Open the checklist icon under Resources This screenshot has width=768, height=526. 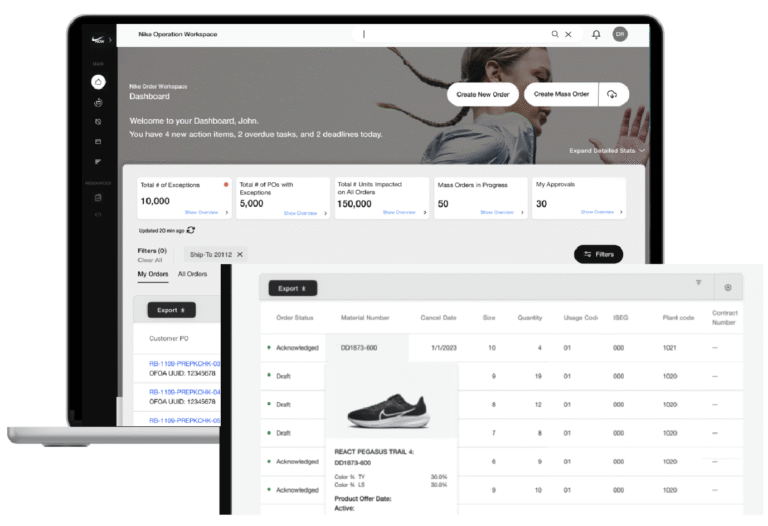click(98, 198)
